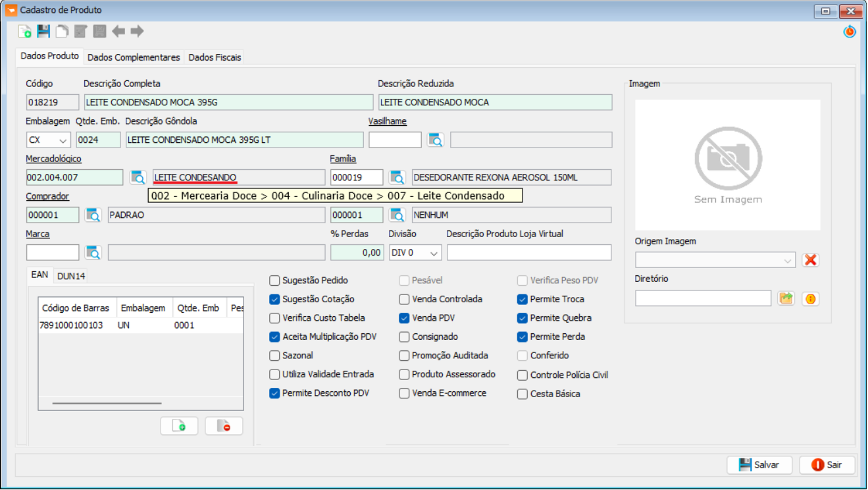Viewport: 868px width, 490px height.
Task: Expand the Origem Imagem dropdown
Action: coord(788,261)
